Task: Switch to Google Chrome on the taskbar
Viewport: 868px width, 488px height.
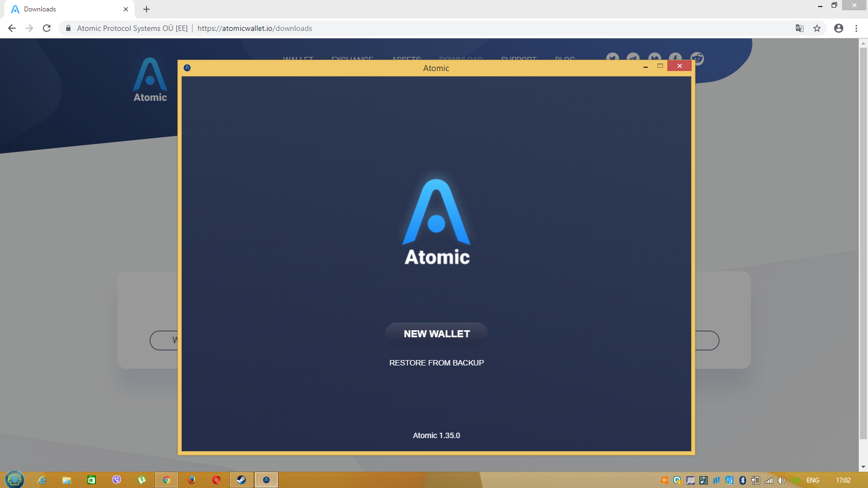Action: click(x=167, y=480)
